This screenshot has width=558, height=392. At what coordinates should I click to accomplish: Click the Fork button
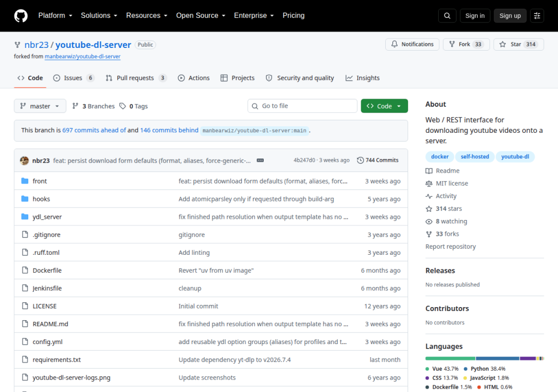[x=466, y=44]
